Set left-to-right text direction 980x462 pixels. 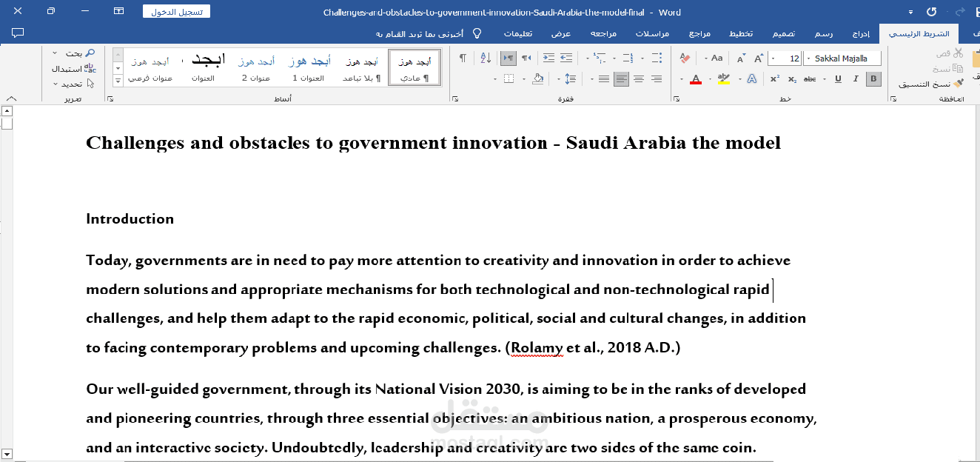click(x=509, y=58)
